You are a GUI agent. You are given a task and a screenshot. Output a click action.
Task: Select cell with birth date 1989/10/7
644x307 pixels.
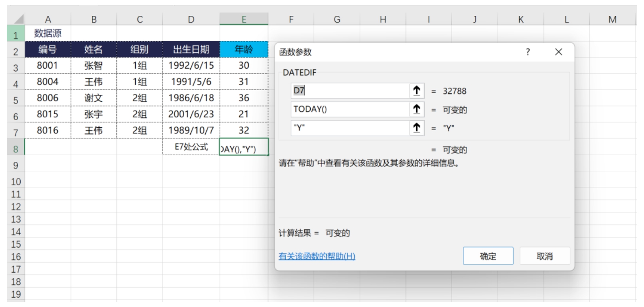(191, 130)
